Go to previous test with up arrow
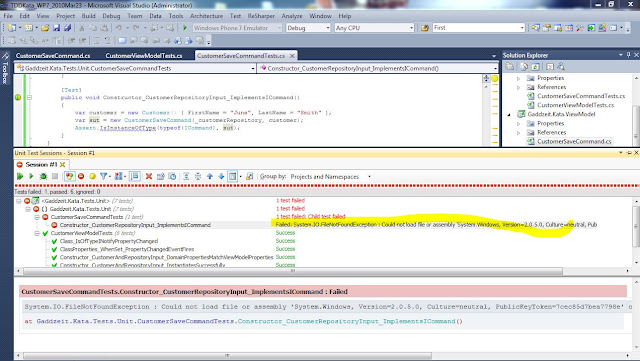The height and width of the screenshot is (361, 640). click(210, 176)
